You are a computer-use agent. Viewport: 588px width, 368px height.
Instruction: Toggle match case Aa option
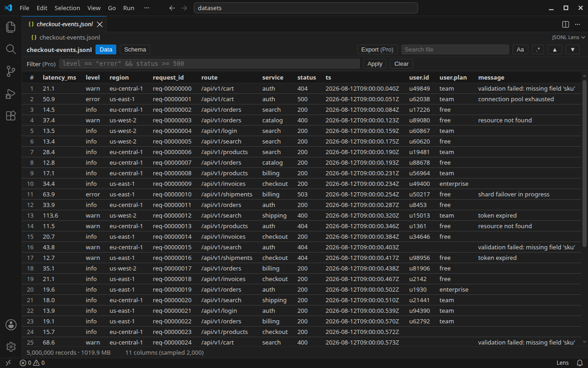tap(520, 50)
